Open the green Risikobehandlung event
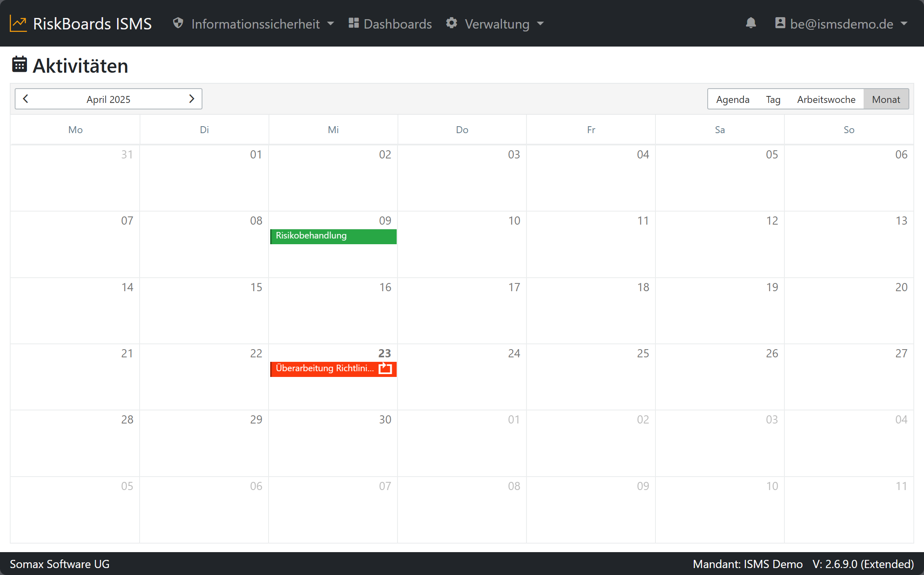The height and width of the screenshot is (575, 924). click(333, 236)
